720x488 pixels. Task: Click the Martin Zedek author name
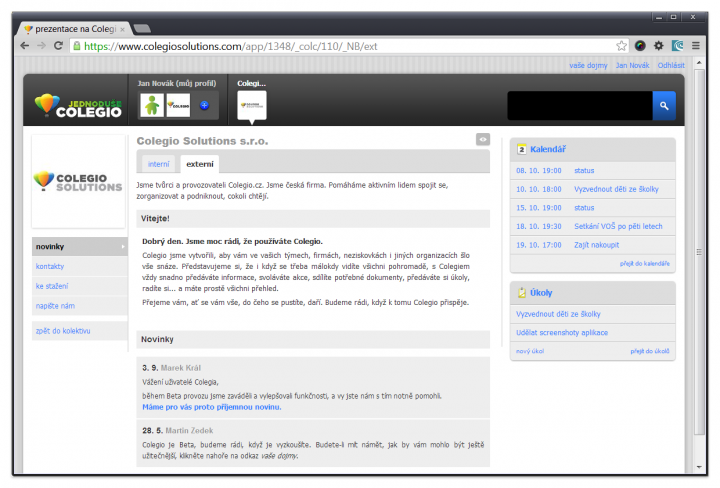(189, 431)
